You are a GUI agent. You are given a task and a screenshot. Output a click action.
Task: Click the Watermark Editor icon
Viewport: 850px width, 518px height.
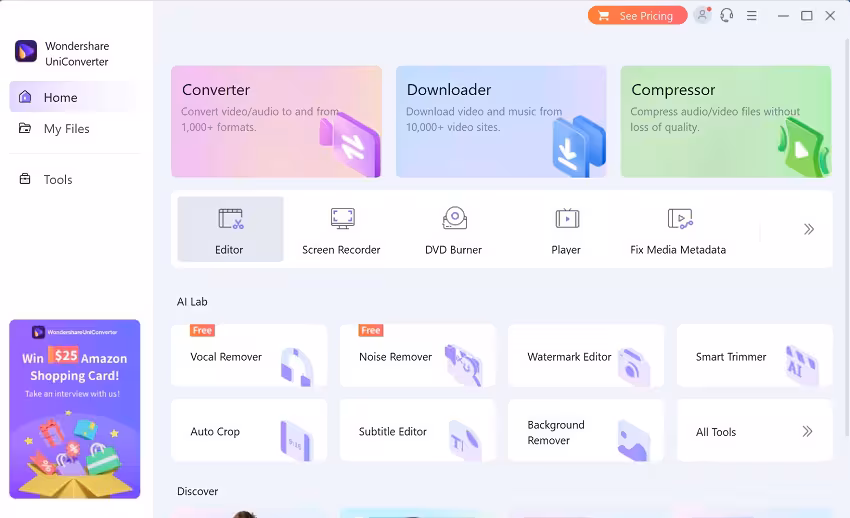[x=634, y=367]
